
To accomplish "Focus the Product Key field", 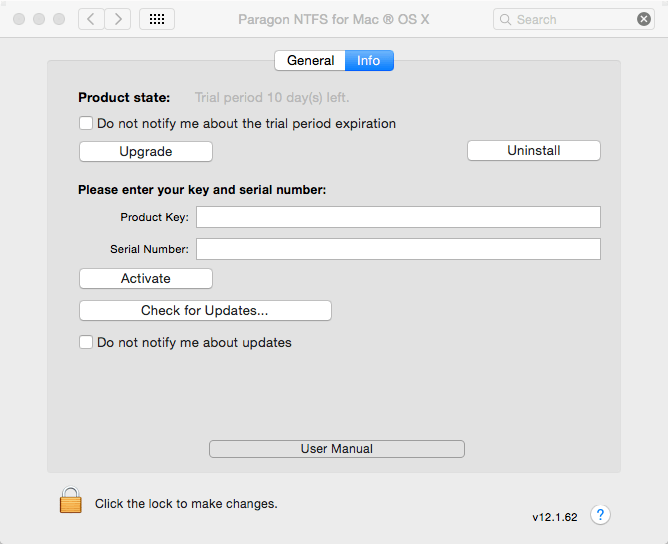I will coord(398,217).
